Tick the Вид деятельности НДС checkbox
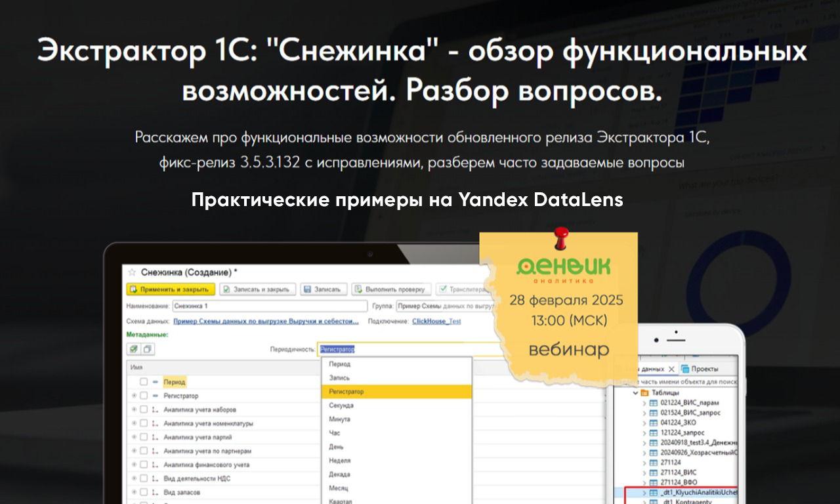 point(144,478)
